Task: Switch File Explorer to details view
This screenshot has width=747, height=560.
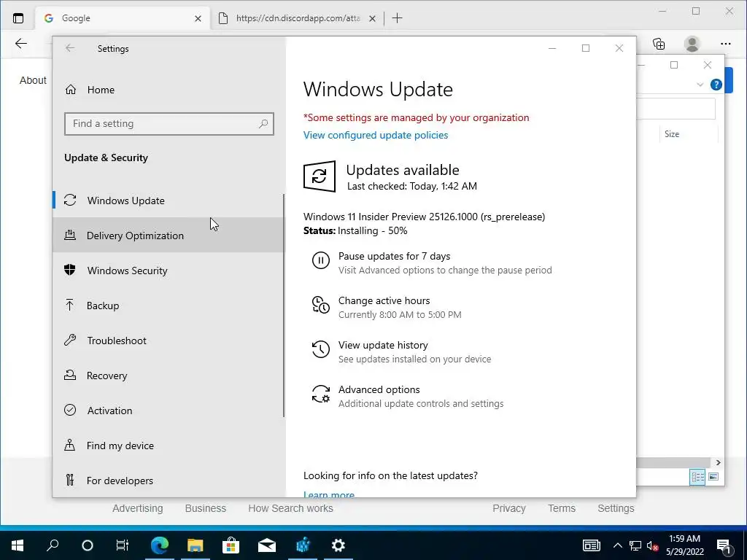Action: [x=697, y=477]
